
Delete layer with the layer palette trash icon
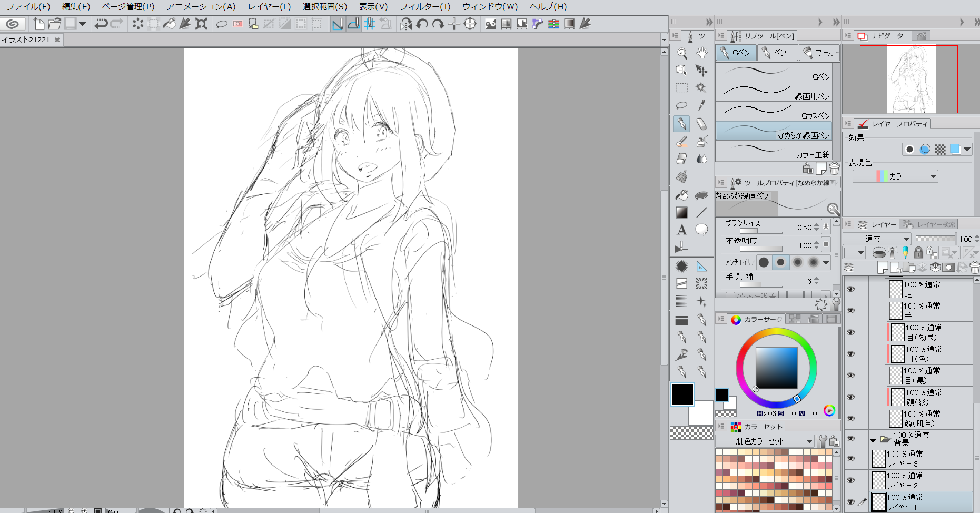click(x=975, y=268)
